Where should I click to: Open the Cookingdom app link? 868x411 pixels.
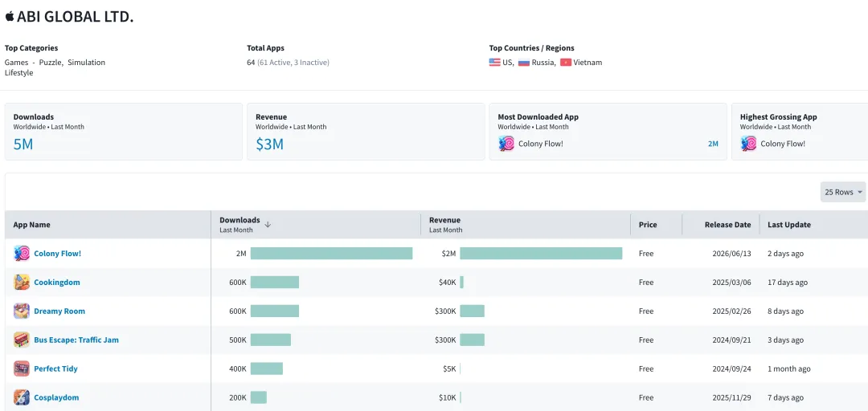point(57,282)
